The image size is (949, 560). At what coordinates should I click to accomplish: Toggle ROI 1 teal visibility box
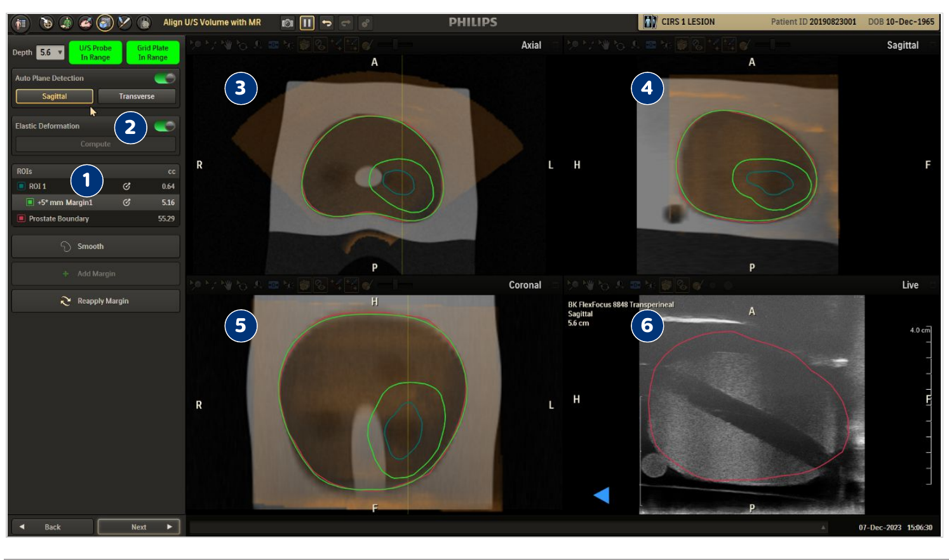click(x=21, y=186)
